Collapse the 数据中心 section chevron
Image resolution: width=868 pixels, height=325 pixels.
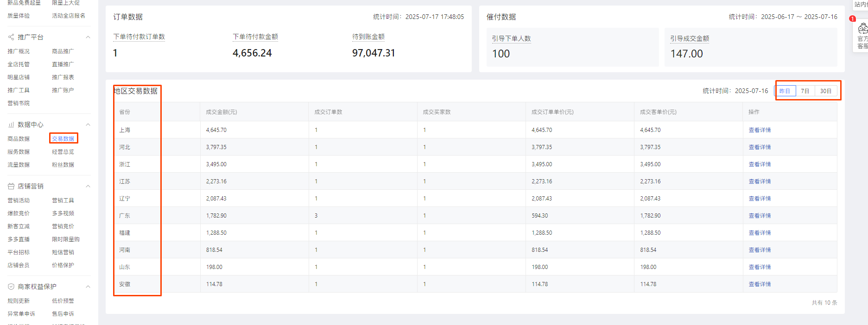[x=88, y=125]
